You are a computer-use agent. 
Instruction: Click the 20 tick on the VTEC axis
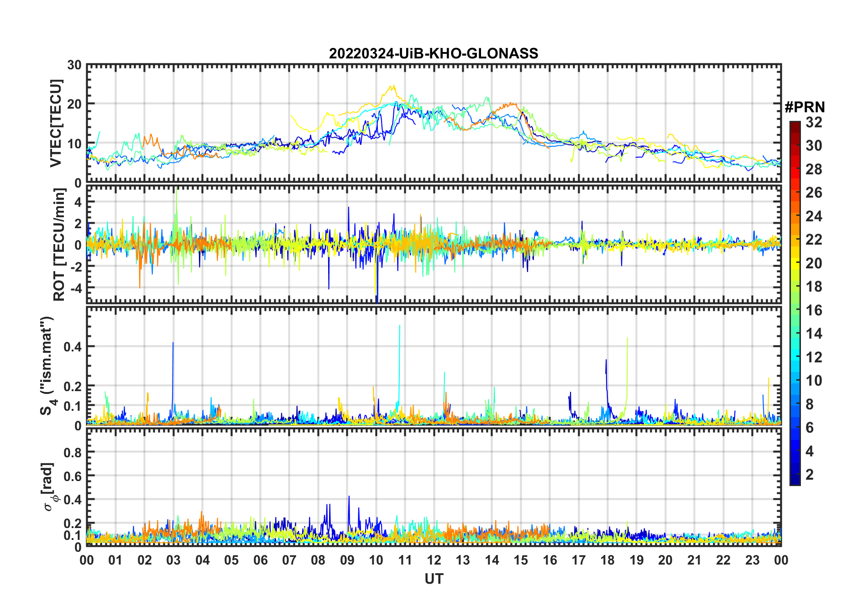click(74, 105)
